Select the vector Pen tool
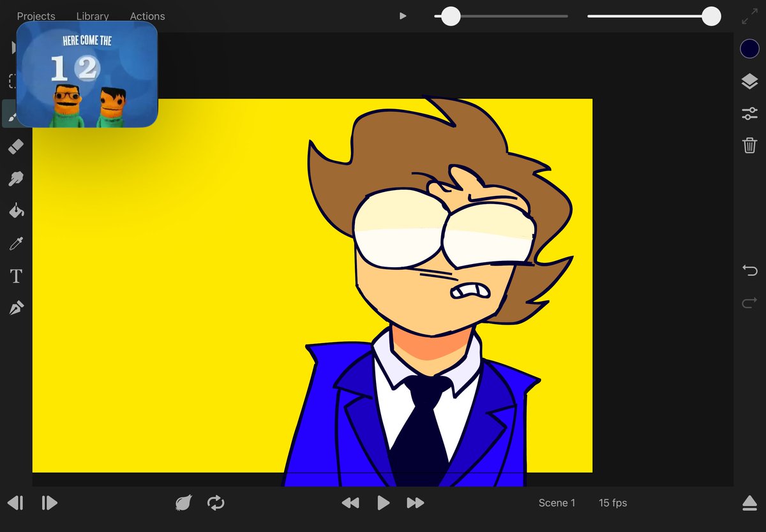 [16, 309]
